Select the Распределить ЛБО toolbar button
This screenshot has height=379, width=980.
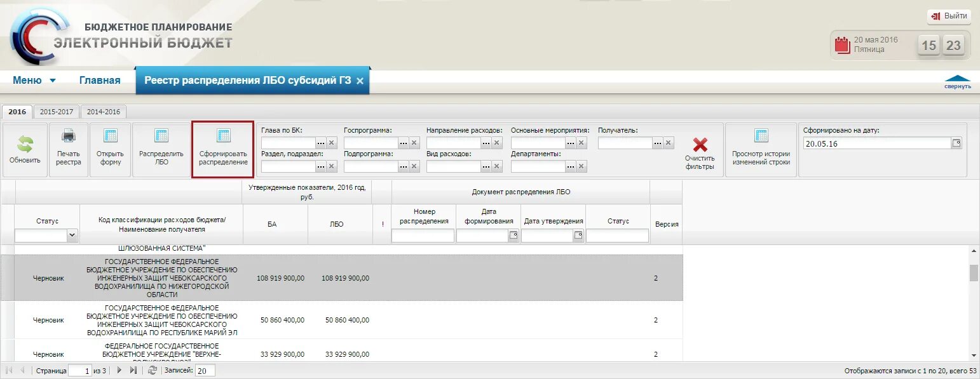click(x=161, y=150)
